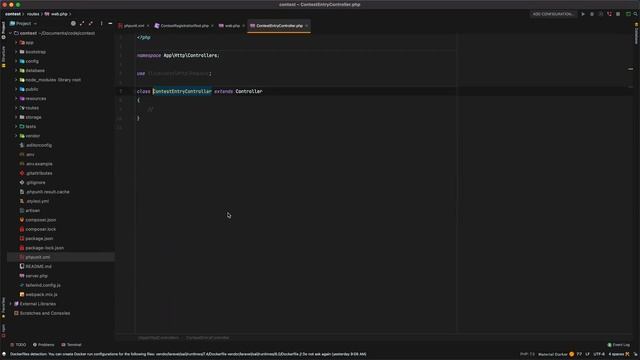Close the ContestEntryController.php tab
The height and width of the screenshot is (360, 640).
(x=307, y=26)
